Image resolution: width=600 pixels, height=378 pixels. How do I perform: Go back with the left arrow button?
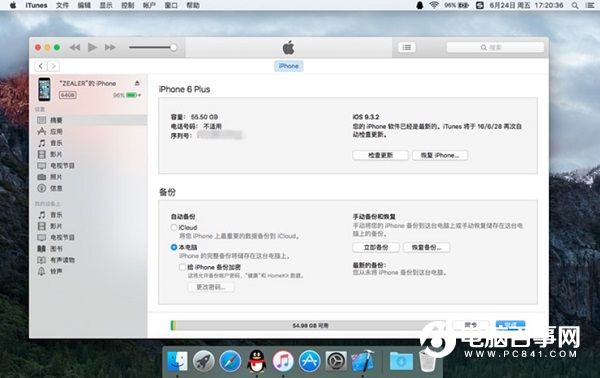pyautogui.click(x=41, y=66)
